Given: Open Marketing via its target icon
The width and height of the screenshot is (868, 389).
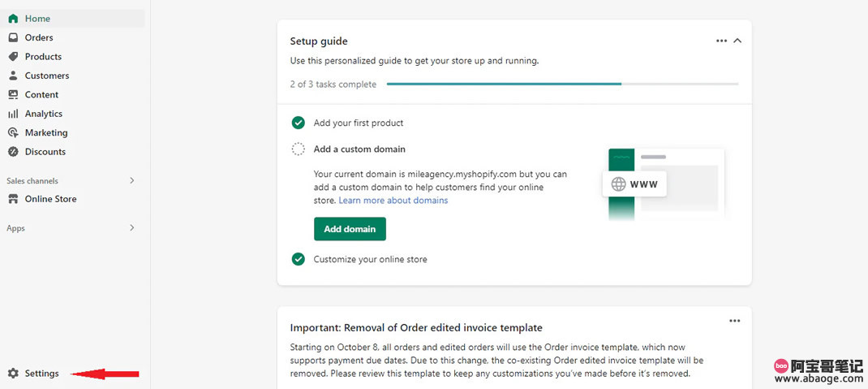Looking at the screenshot, I should click(x=13, y=132).
